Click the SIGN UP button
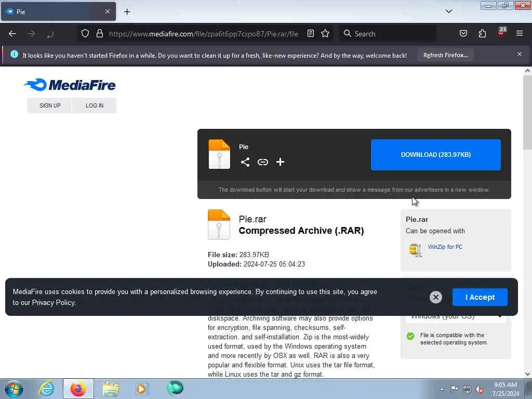The width and height of the screenshot is (532, 399). pyautogui.click(x=50, y=105)
